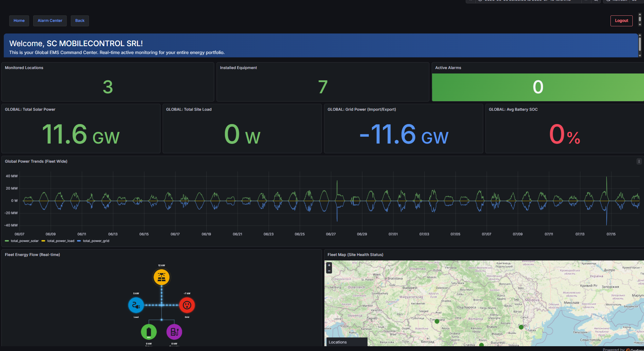Click the Global Power Trends panel title
The height and width of the screenshot is (351, 644).
click(36, 161)
